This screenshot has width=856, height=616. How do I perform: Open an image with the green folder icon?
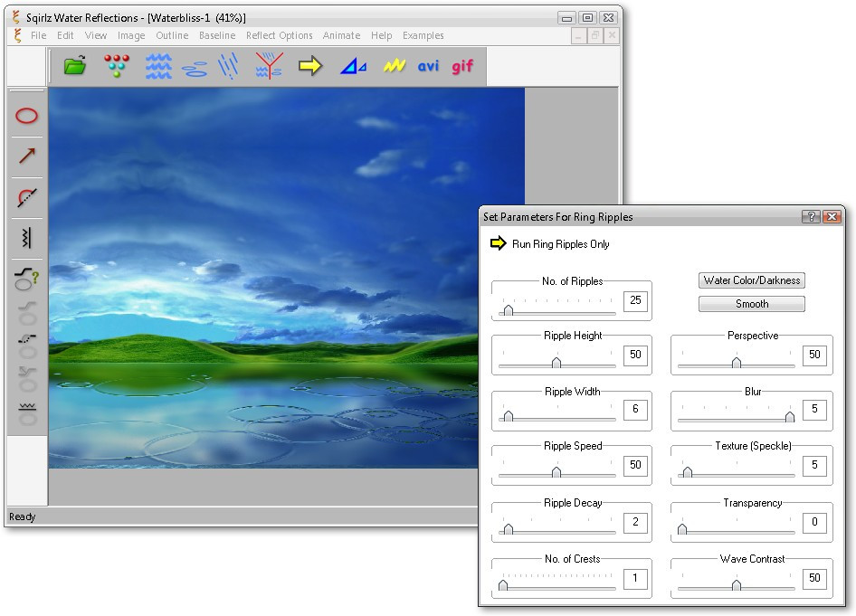click(x=75, y=66)
